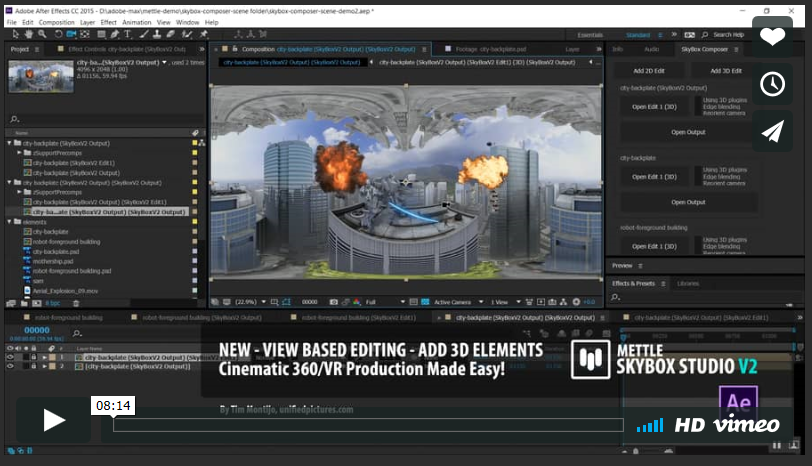The image size is (812, 466).
Task: Select the Rectangle shape tool
Action: click(x=102, y=34)
